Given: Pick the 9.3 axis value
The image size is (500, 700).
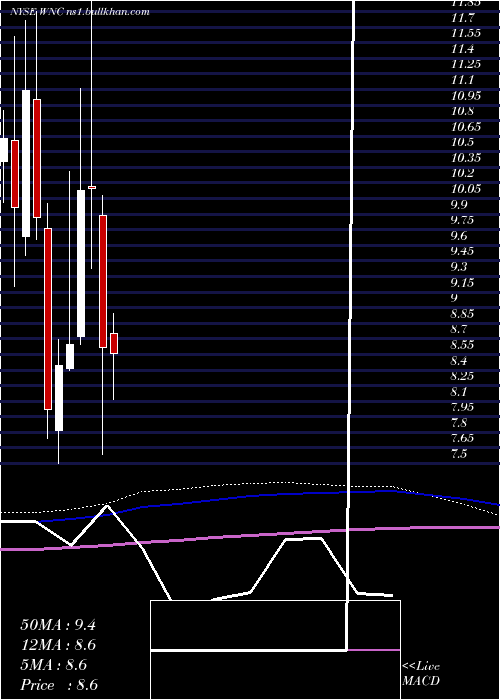Looking at the screenshot, I should coord(459,267).
